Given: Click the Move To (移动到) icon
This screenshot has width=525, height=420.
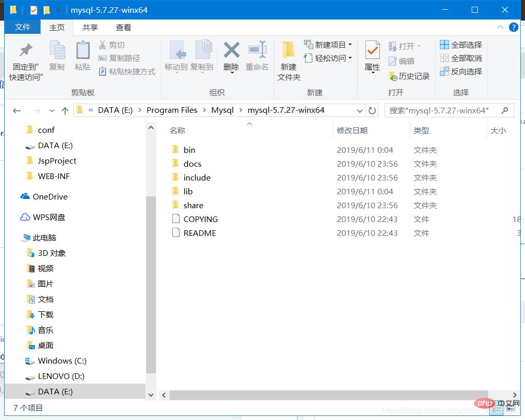Looking at the screenshot, I should click(176, 51).
